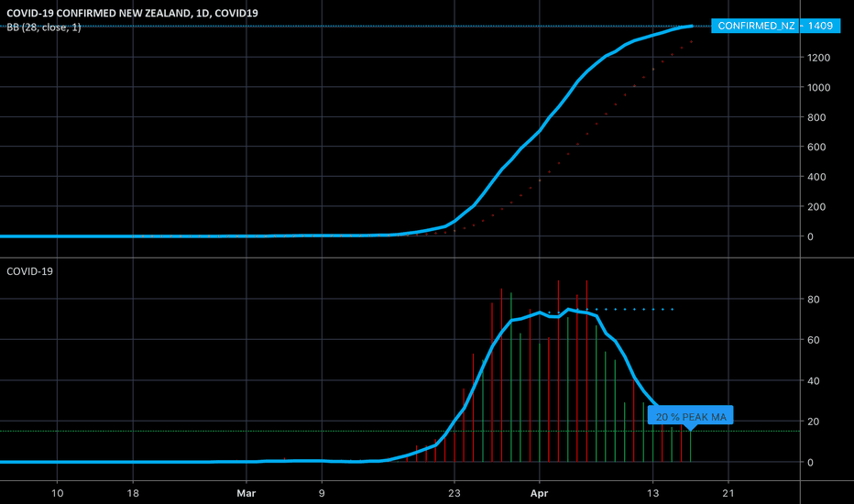This screenshot has height=504, width=854.
Task: Click the 9 date label on time axis
Action: point(322,494)
